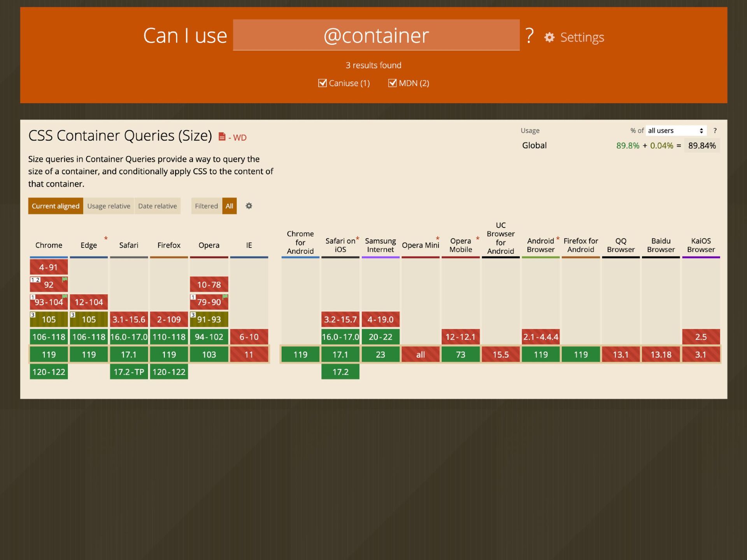Click the question mark after the search box

tap(530, 35)
